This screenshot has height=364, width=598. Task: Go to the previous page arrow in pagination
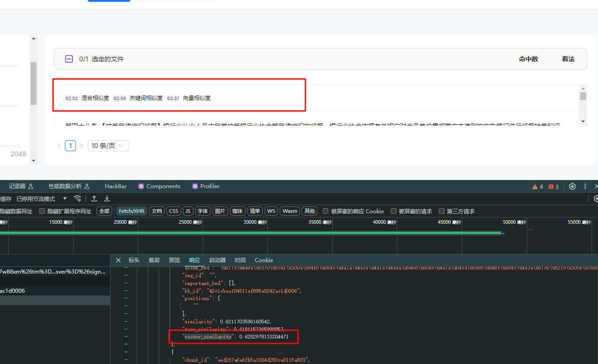(x=59, y=146)
